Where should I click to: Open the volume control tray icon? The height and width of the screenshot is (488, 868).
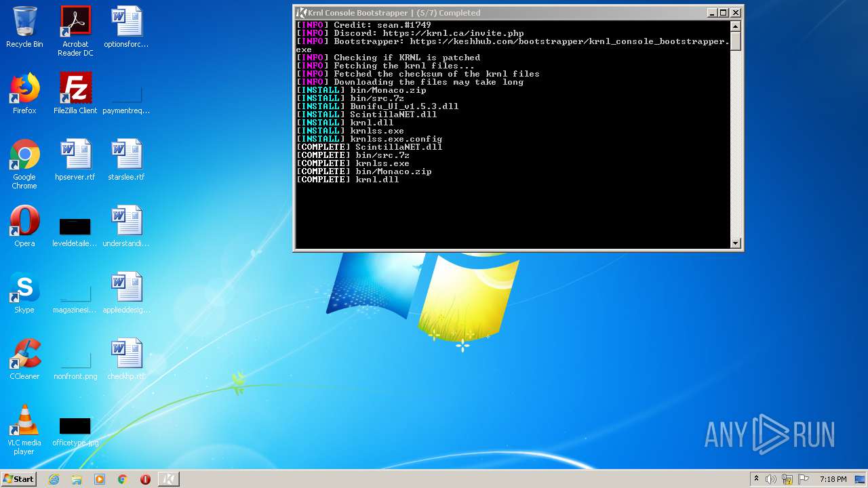click(x=771, y=479)
